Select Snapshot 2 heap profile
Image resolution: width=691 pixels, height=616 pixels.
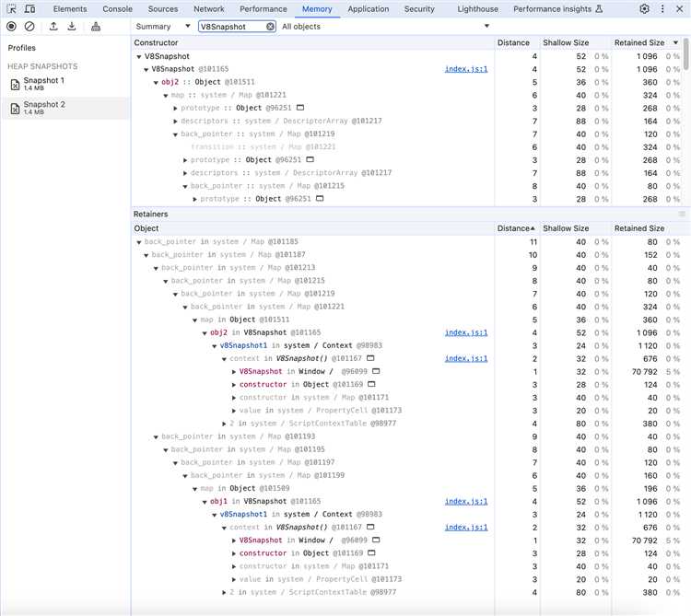pos(66,108)
